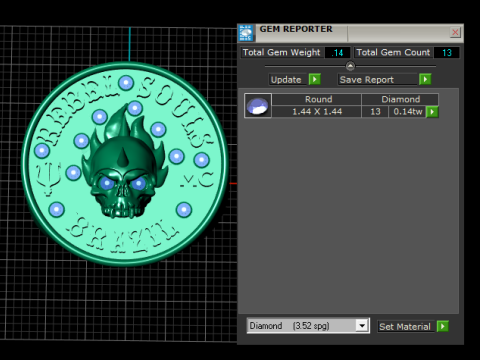Click the Gem Reporter logo icon
The width and height of the screenshot is (480, 360).
point(246,33)
